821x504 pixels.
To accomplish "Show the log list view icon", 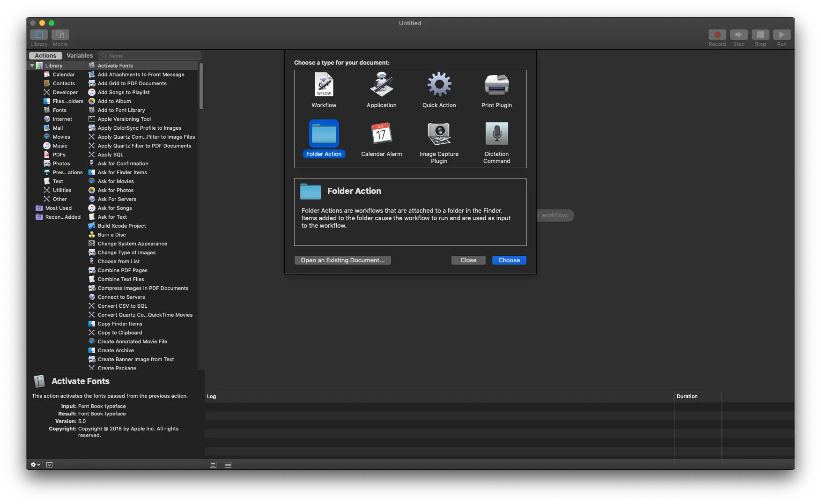I will (213, 465).
